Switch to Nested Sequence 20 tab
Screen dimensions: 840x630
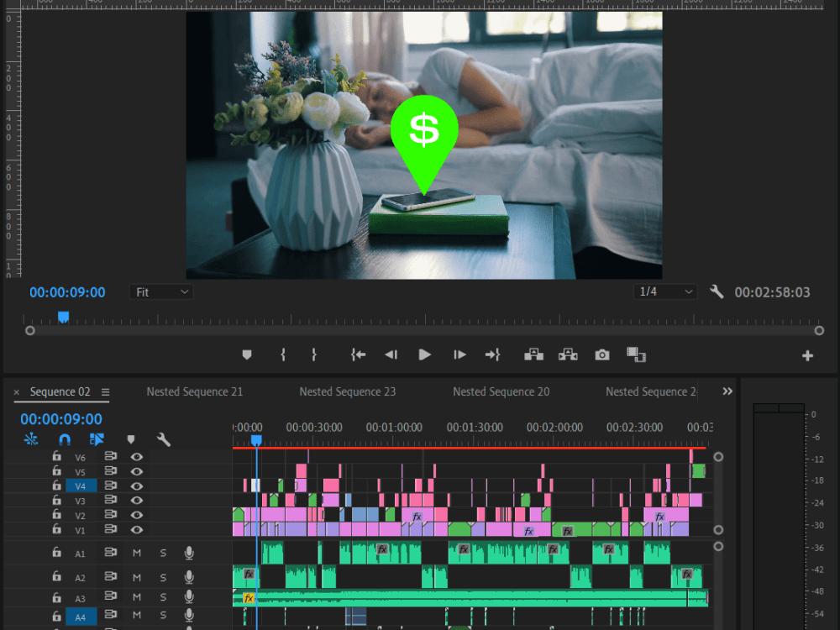[x=501, y=391]
